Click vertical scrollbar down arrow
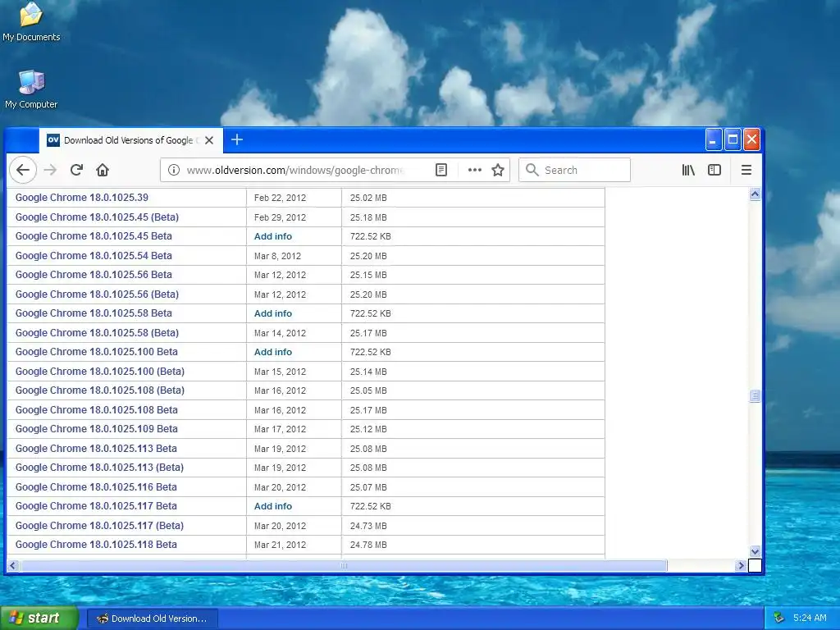The width and height of the screenshot is (840, 630). pos(755,551)
